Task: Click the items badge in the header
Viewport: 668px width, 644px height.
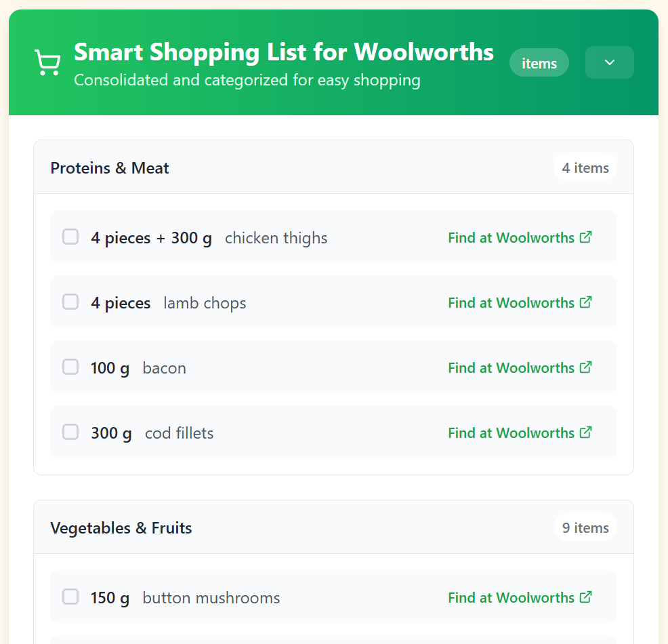Action: pyautogui.click(x=539, y=62)
